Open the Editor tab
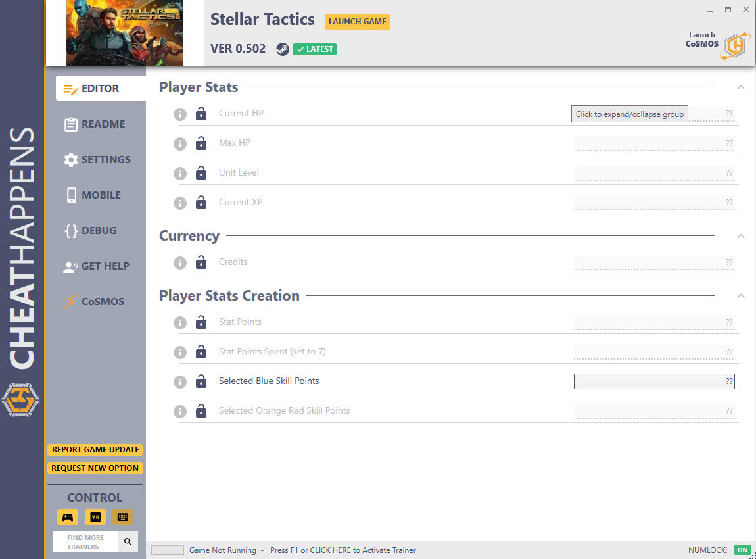The height and width of the screenshot is (559, 756). click(x=101, y=88)
